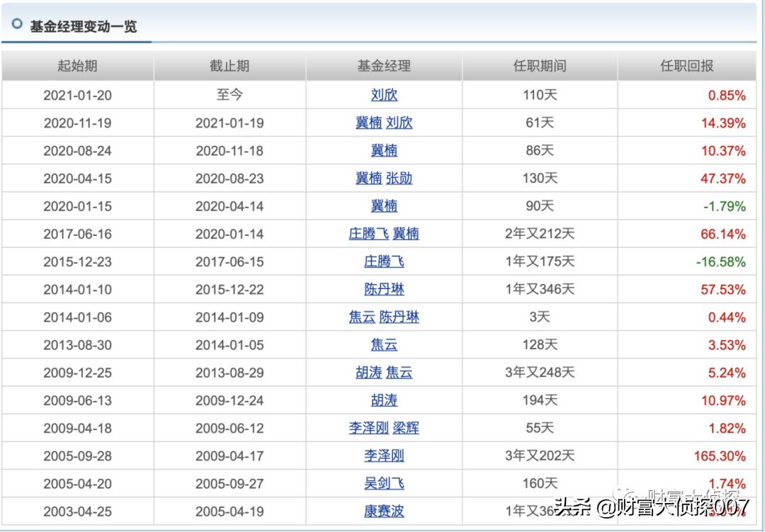Open the 陈丹琳 manager page
The width and height of the screenshot is (765, 532).
click(384, 289)
